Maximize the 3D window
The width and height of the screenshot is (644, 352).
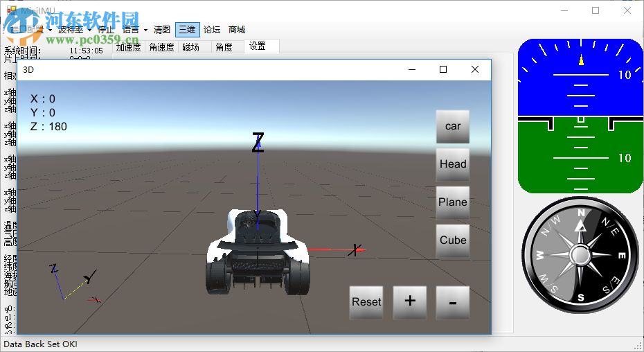click(443, 69)
